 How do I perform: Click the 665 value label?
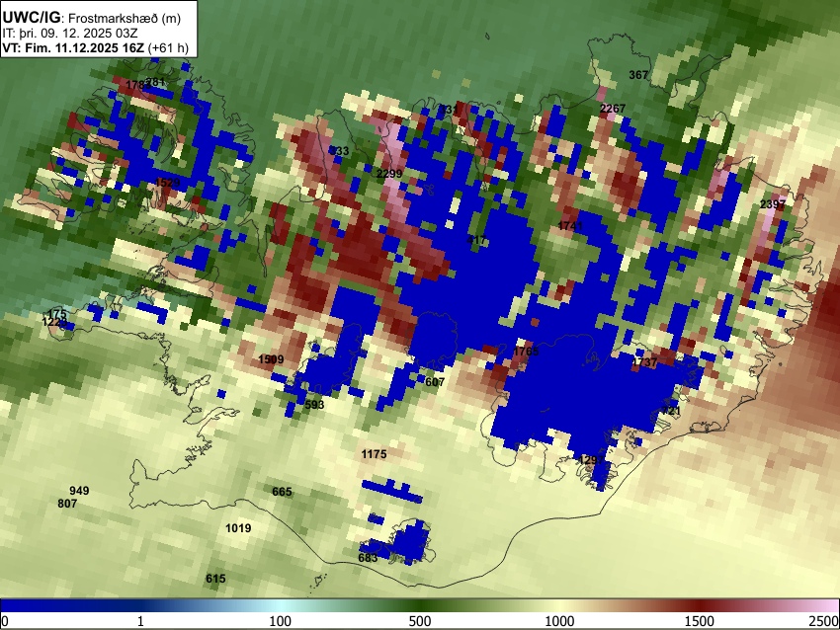(x=282, y=492)
